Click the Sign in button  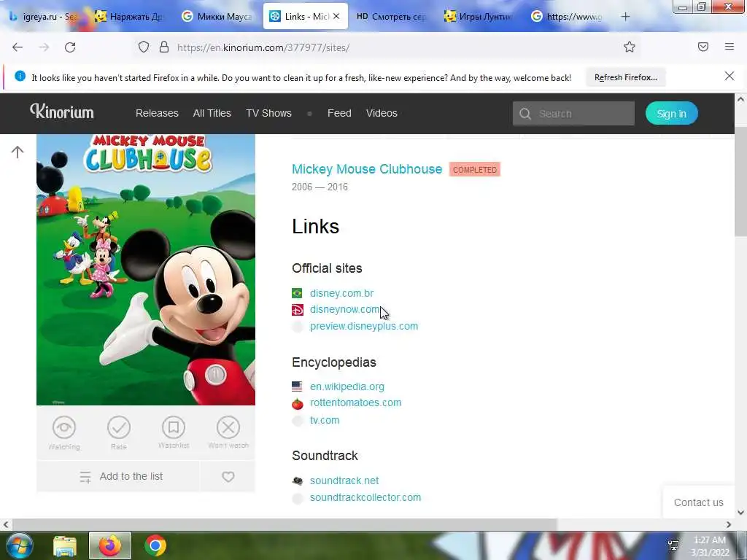pos(672,114)
